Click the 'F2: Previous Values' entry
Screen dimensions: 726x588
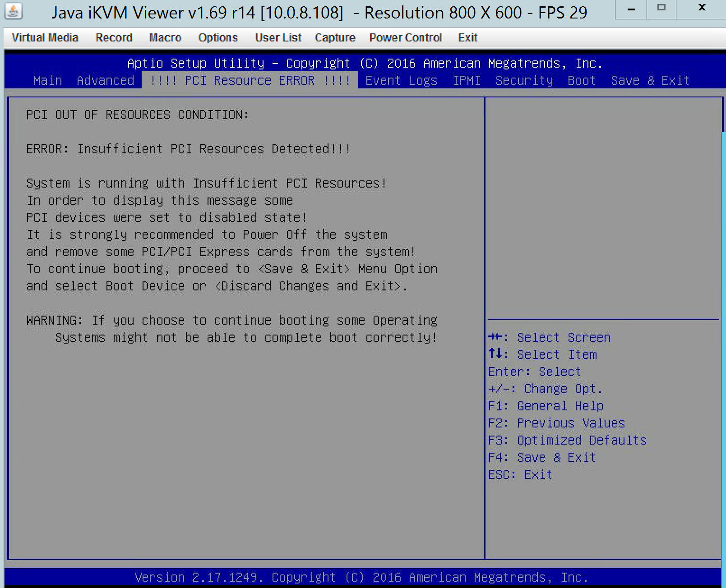pyautogui.click(x=557, y=423)
